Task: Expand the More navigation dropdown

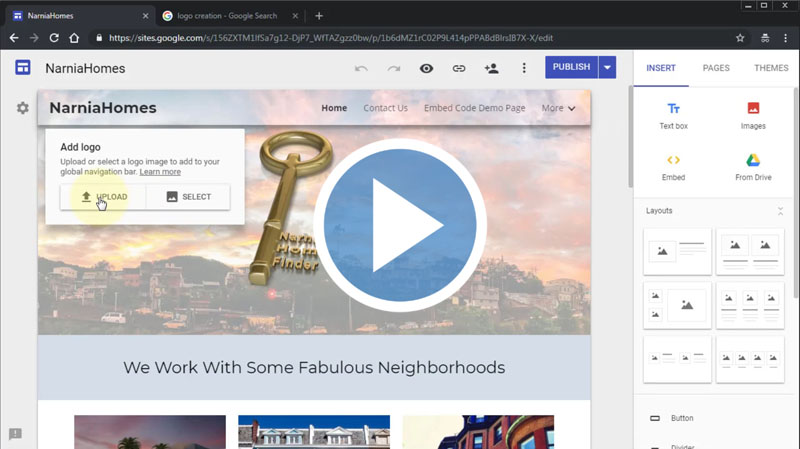Action: pos(558,108)
